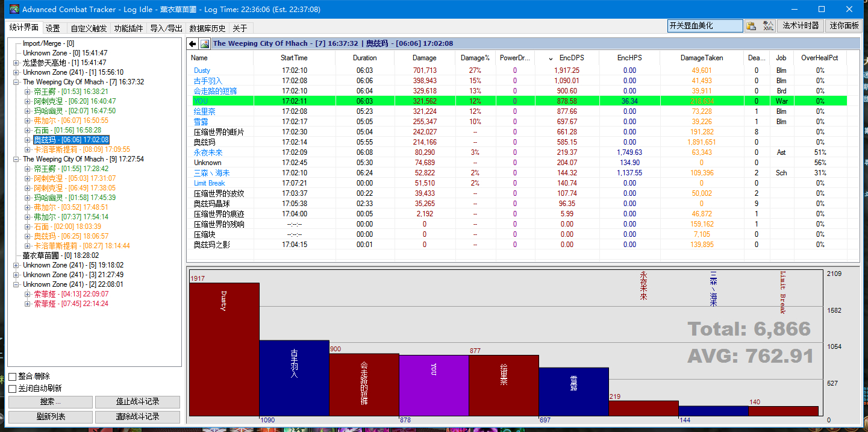Open the 设置 tab
The width and height of the screenshot is (868, 432).
53,28
